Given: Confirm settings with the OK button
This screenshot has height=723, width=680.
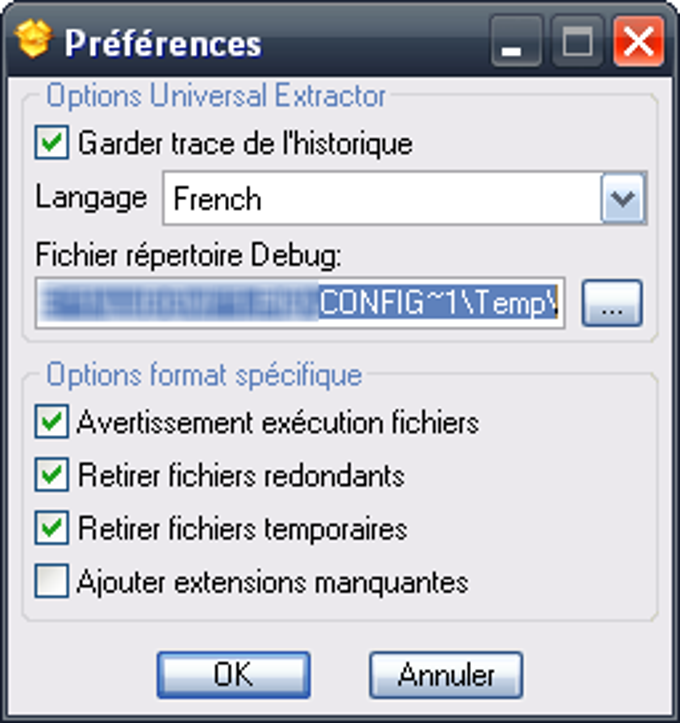Looking at the screenshot, I should click(233, 675).
